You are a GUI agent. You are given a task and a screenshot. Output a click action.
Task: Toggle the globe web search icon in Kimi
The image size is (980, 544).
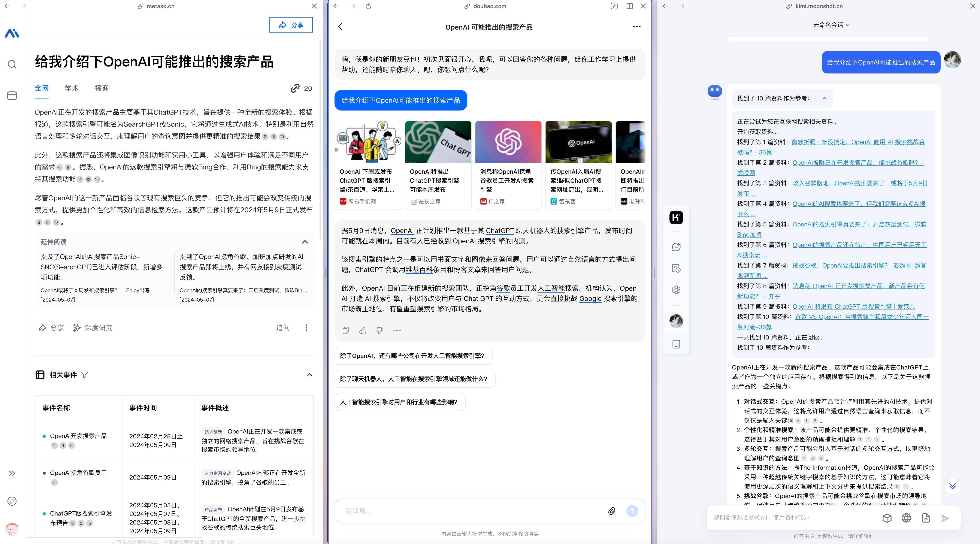906,518
